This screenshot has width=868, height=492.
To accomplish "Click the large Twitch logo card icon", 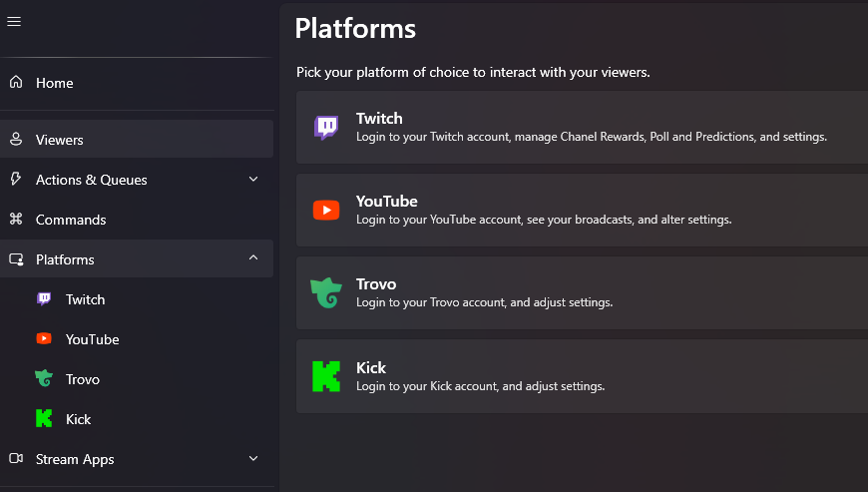I will (x=326, y=128).
